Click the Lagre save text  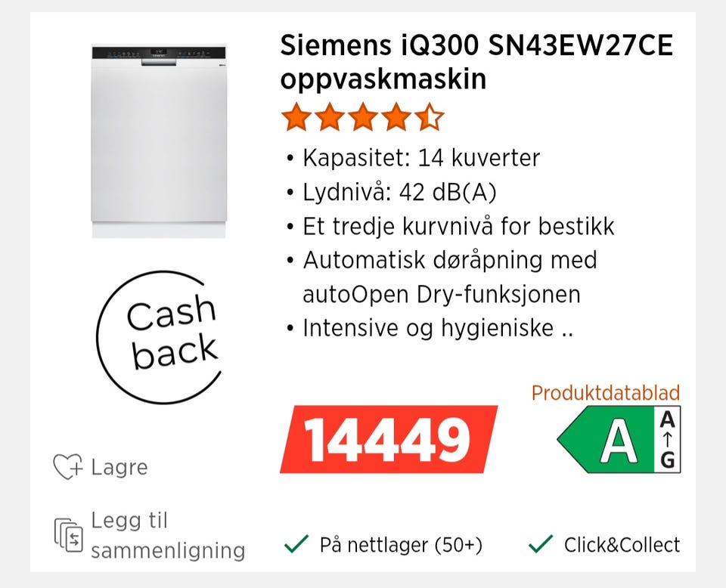(x=119, y=467)
